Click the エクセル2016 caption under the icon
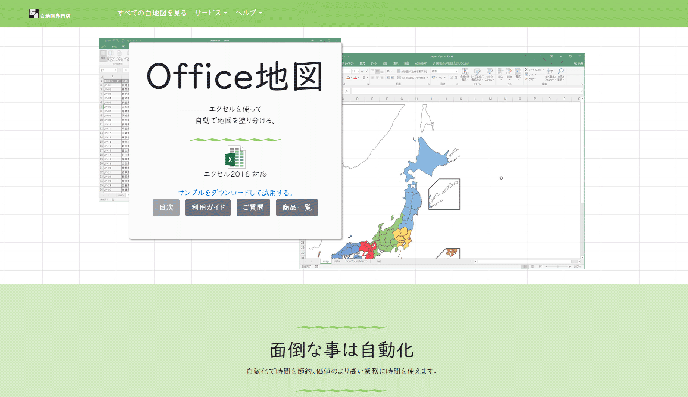Viewport: 688px width, 397px height. click(x=235, y=174)
